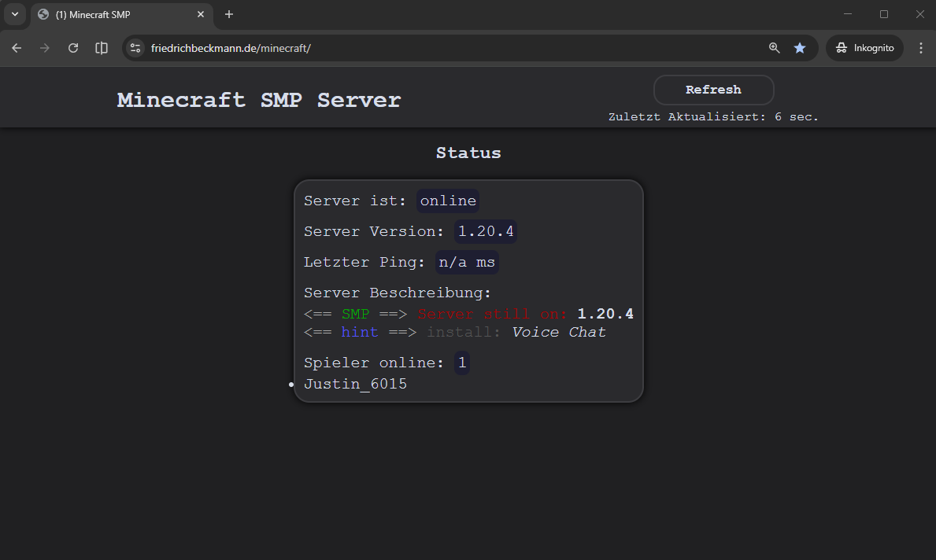
Task: Click the Server Version value 1.20.4
Action: (485, 231)
